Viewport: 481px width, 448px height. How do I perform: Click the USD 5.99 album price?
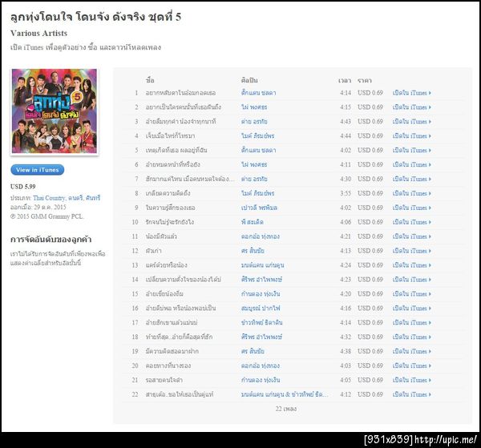click(x=23, y=187)
